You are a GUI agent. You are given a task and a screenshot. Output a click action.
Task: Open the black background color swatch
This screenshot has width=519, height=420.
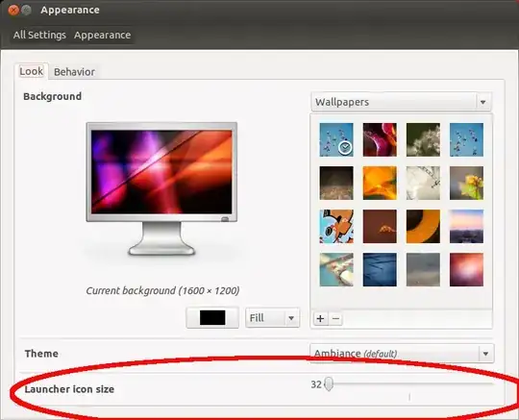point(212,318)
